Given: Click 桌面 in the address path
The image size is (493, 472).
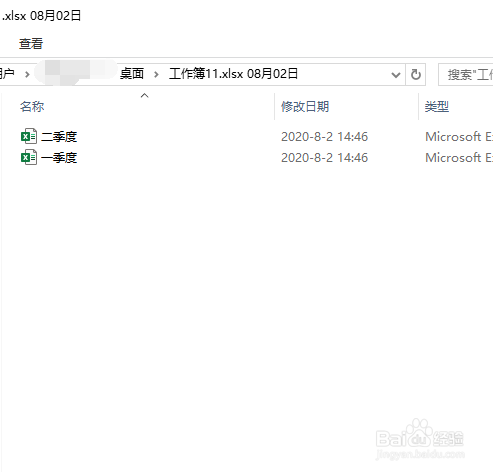Looking at the screenshot, I should tap(132, 74).
